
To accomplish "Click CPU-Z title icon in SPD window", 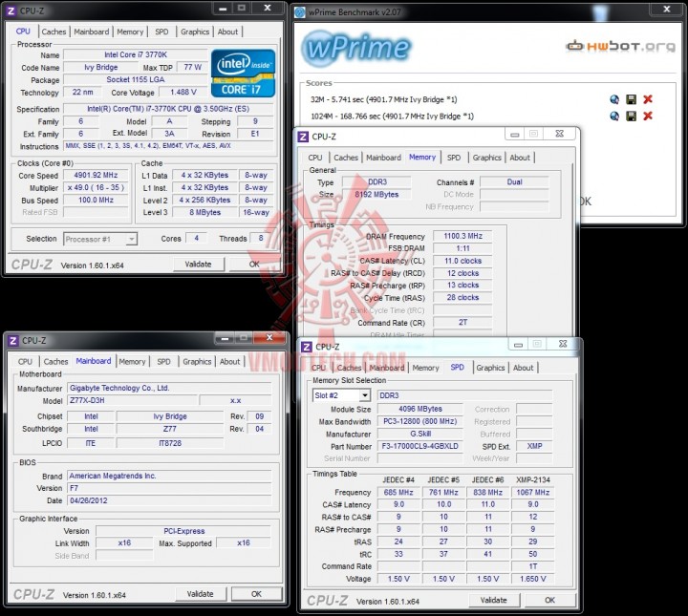I will (307, 347).
